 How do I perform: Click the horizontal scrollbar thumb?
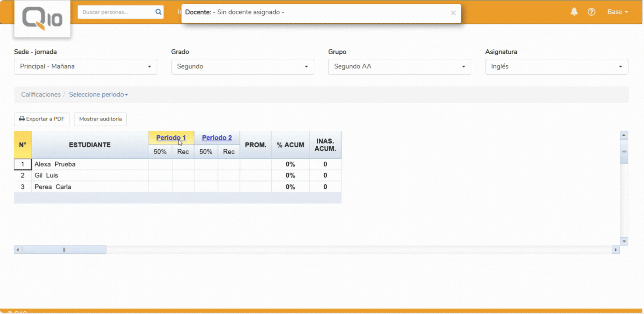tap(64, 250)
